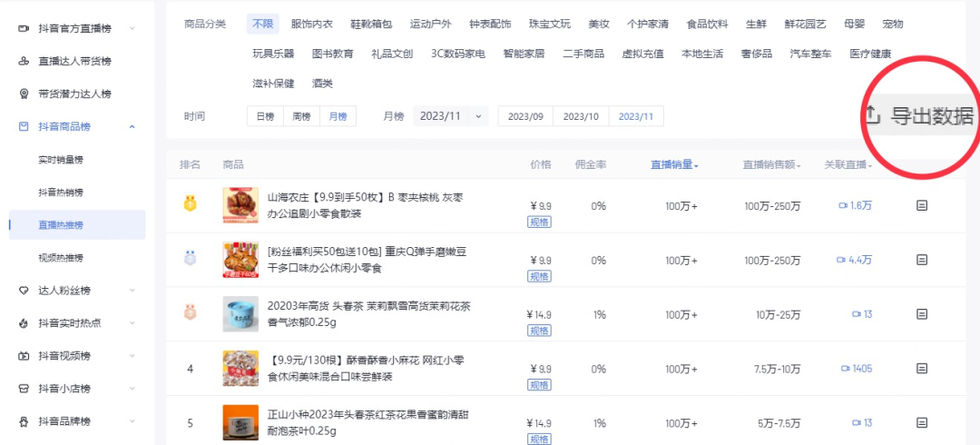Select 母婴 category filter
The width and height of the screenshot is (980, 445).
(x=854, y=25)
